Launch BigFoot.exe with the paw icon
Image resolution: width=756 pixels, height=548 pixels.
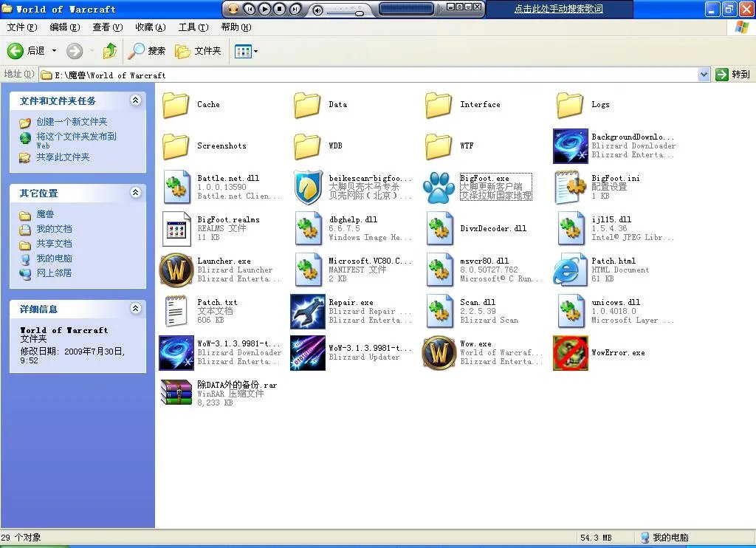439,187
